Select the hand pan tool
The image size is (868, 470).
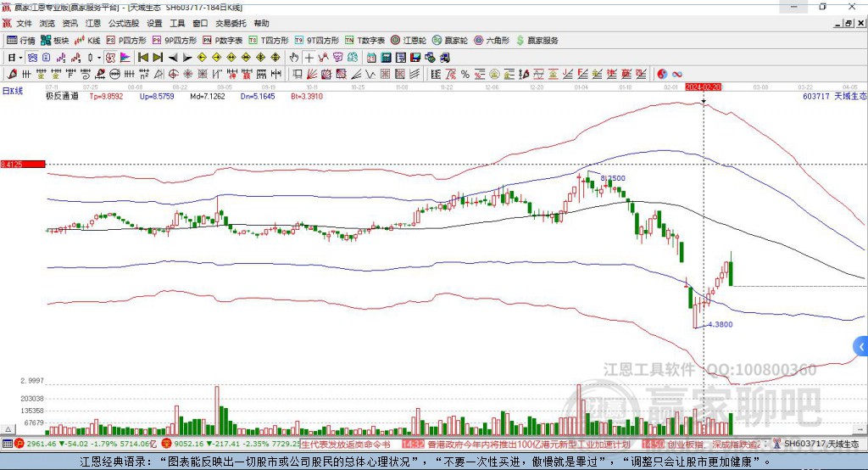pyautogui.click(x=294, y=58)
